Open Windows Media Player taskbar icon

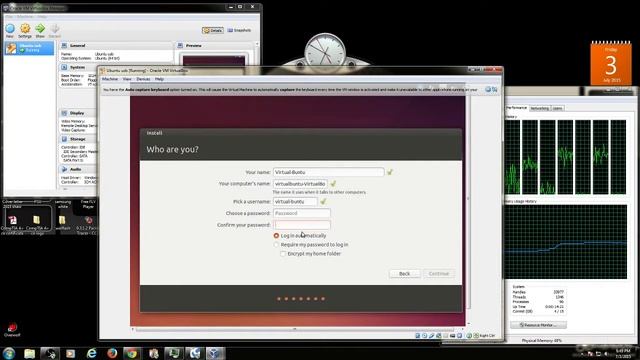pyautogui.click(x=71, y=353)
